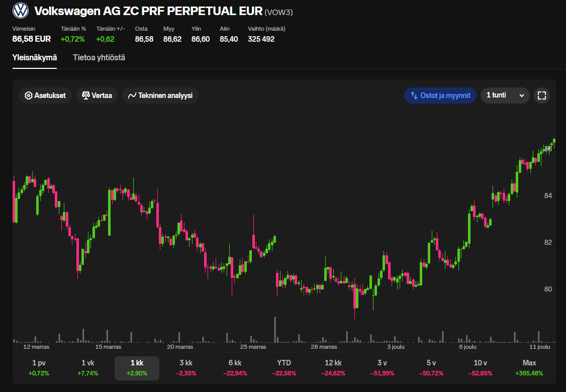Click the Vertaa compare scales icon
566x392 pixels.
point(86,95)
